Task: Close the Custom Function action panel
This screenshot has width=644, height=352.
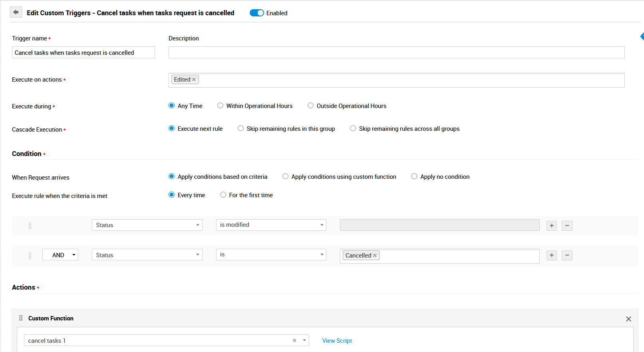Action: pyautogui.click(x=628, y=319)
